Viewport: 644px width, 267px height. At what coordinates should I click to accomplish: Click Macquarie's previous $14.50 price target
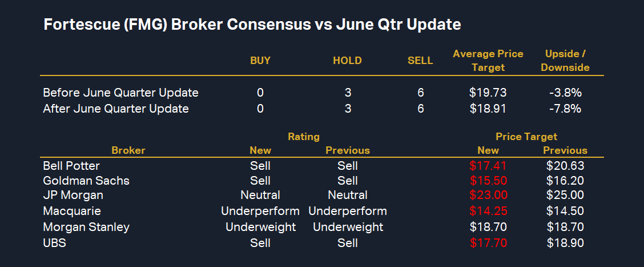coord(565,211)
